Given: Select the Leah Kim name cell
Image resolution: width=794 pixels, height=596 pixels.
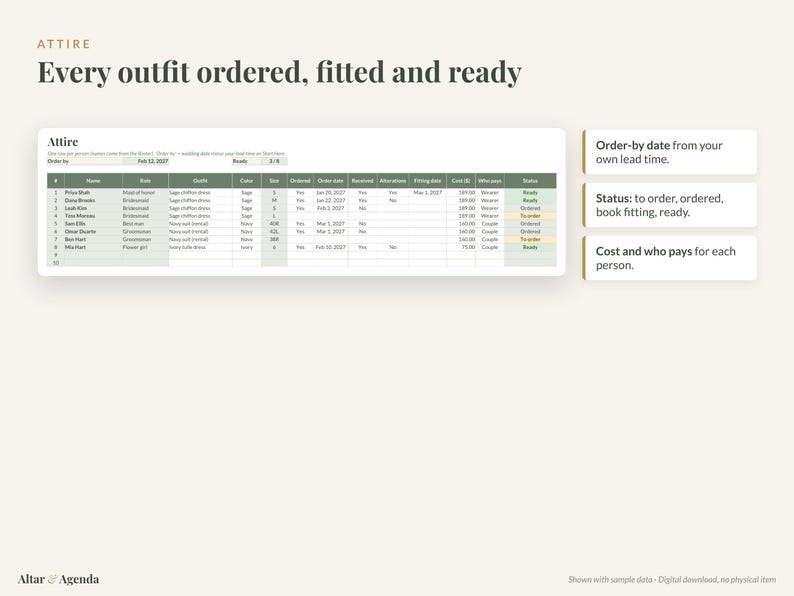Looking at the screenshot, I should [x=93, y=208].
